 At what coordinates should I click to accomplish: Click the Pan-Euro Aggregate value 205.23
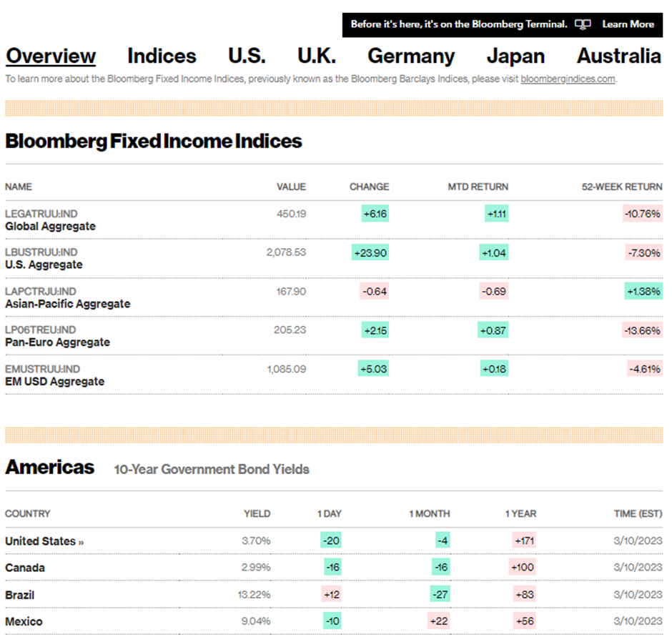click(x=290, y=330)
